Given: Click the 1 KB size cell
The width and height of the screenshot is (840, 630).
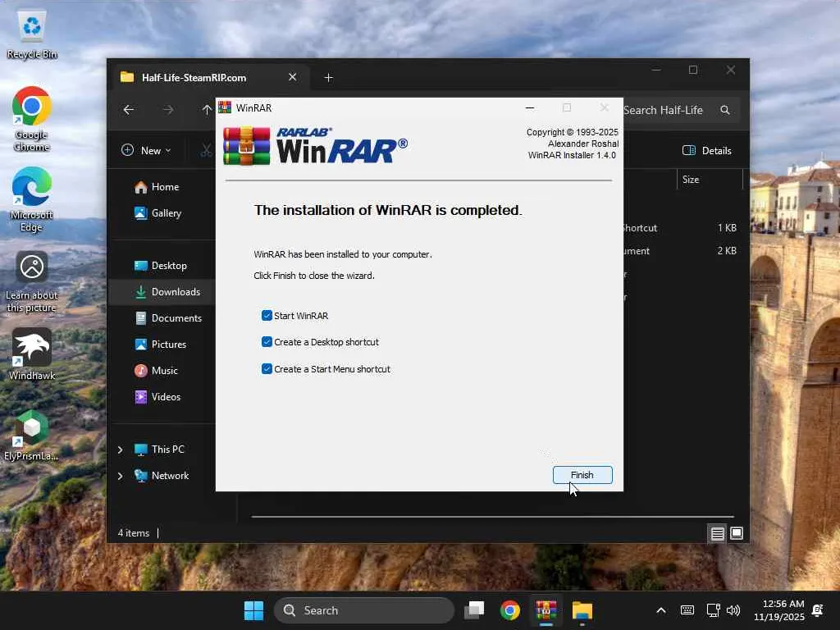Looking at the screenshot, I should [727, 228].
